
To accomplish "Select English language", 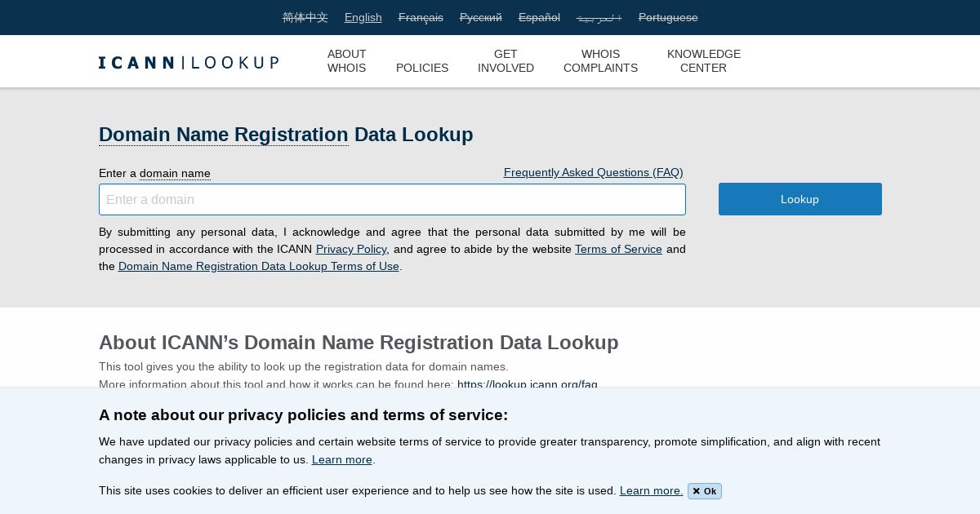I will [x=363, y=17].
